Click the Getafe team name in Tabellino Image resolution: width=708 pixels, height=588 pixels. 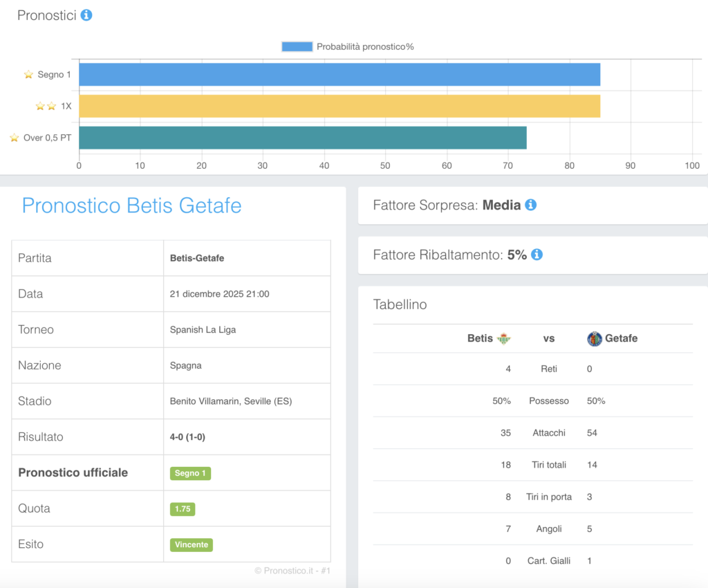click(x=621, y=338)
